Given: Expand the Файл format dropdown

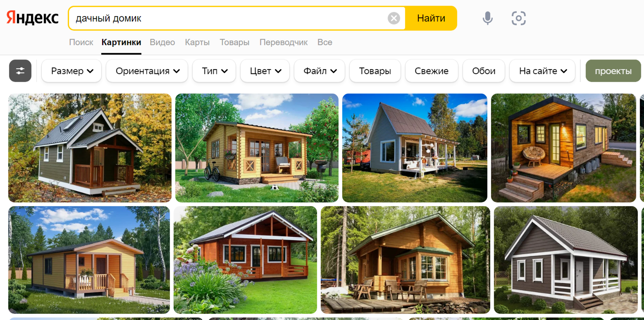Looking at the screenshot, I should pyautogui.click(x=320, y=71).
